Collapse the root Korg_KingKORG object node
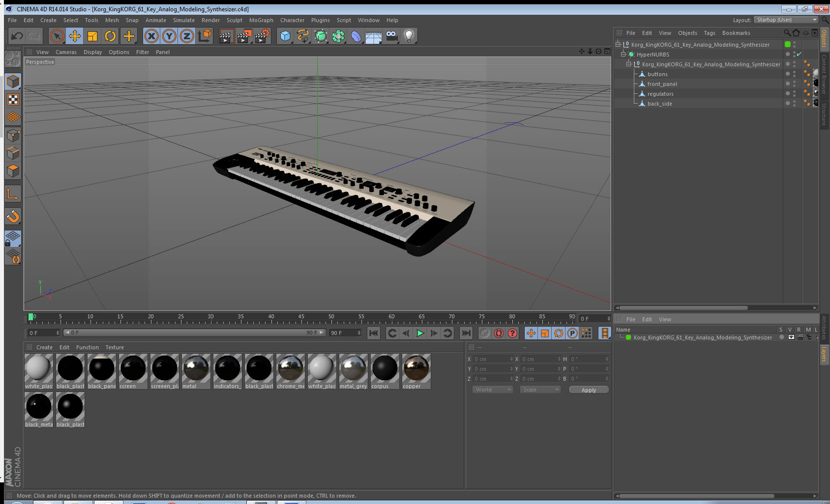 (x=618, y=45)
